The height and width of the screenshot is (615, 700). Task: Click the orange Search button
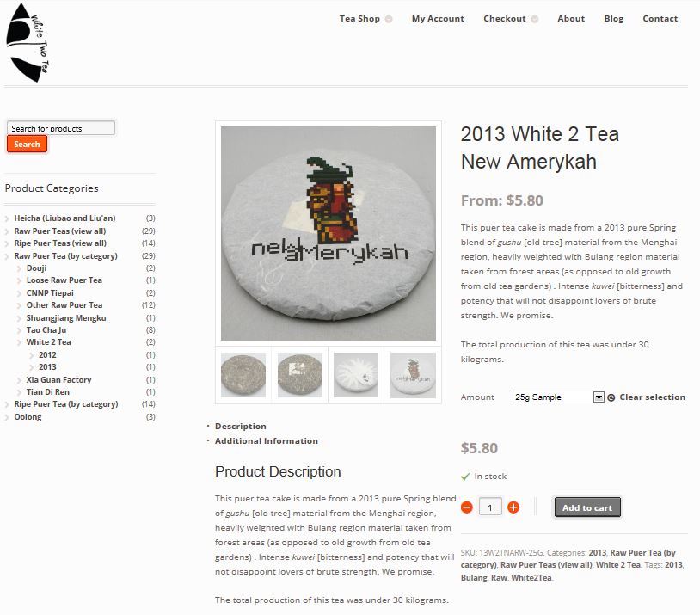[x=27, y=145]
